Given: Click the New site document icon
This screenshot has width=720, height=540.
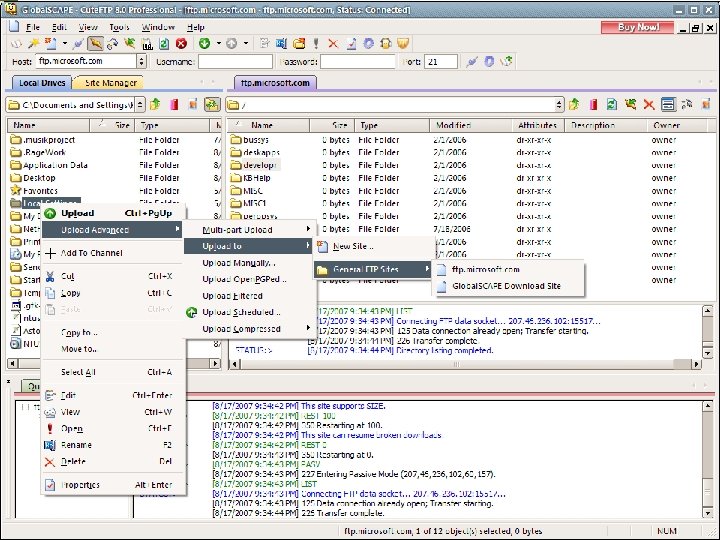Looking at the screenshot, I should pos(50,44).
